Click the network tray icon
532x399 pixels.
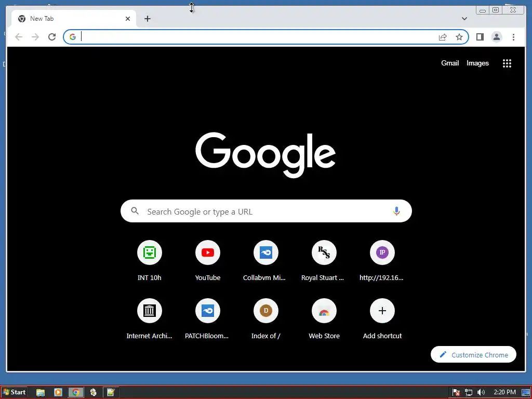(x=469, y=393)
